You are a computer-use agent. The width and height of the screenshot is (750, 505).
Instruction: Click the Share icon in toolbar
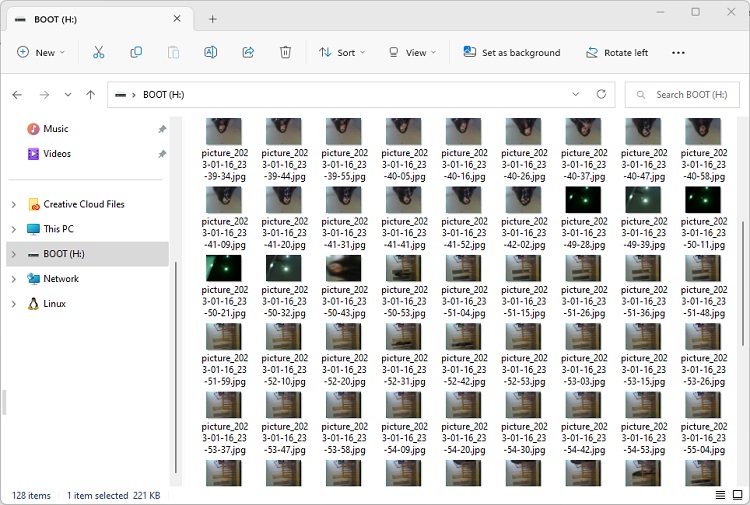click(x=248, y=52)
